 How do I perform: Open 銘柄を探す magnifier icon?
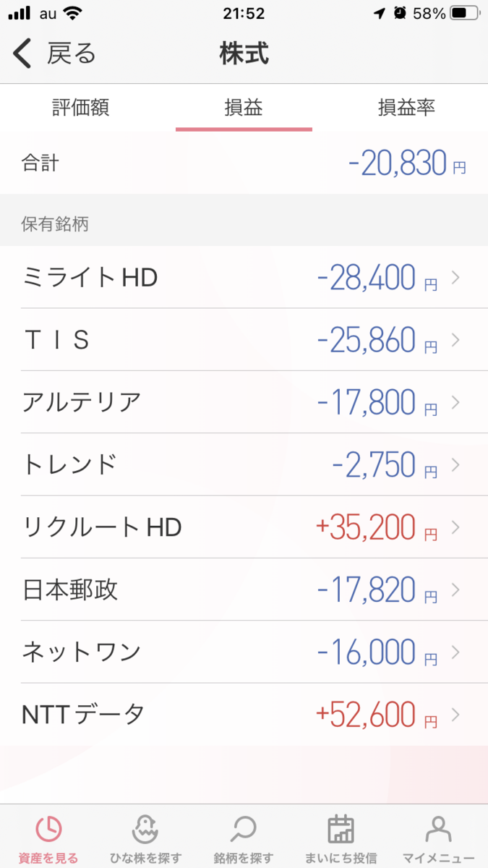tap(244, 830)
